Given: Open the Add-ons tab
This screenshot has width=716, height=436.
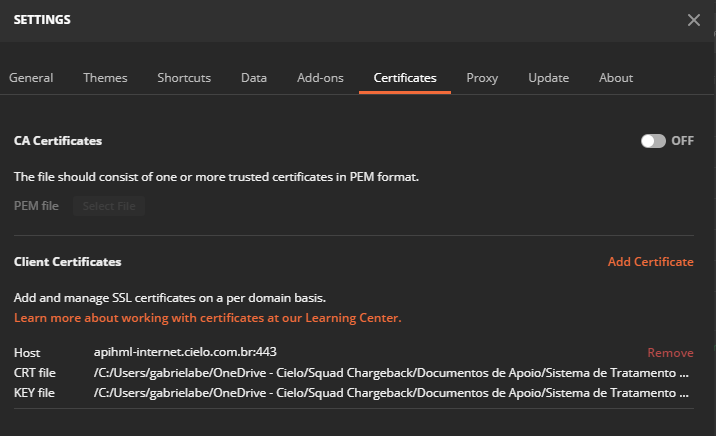Looking at the screenshot, I should tap(320, 78).
